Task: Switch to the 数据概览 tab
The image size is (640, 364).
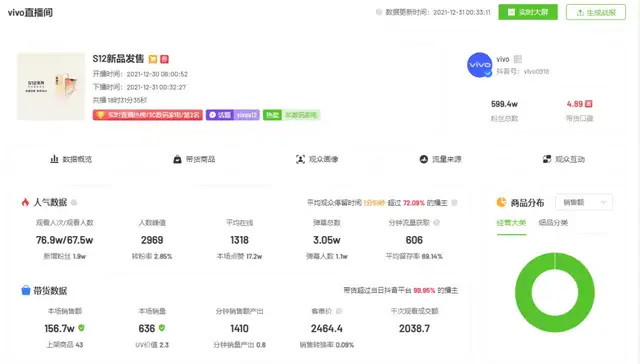Action: [x=71, y=159]
